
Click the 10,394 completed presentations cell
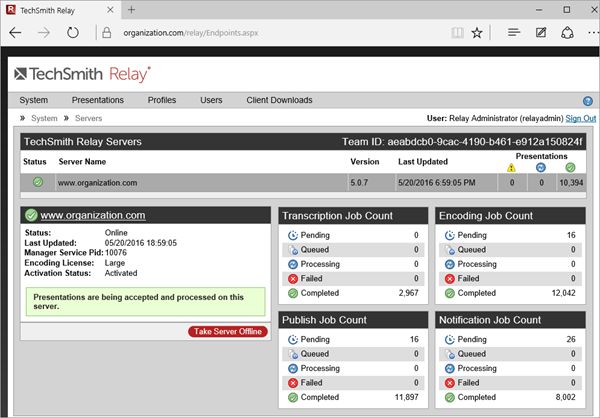point(571,183)
